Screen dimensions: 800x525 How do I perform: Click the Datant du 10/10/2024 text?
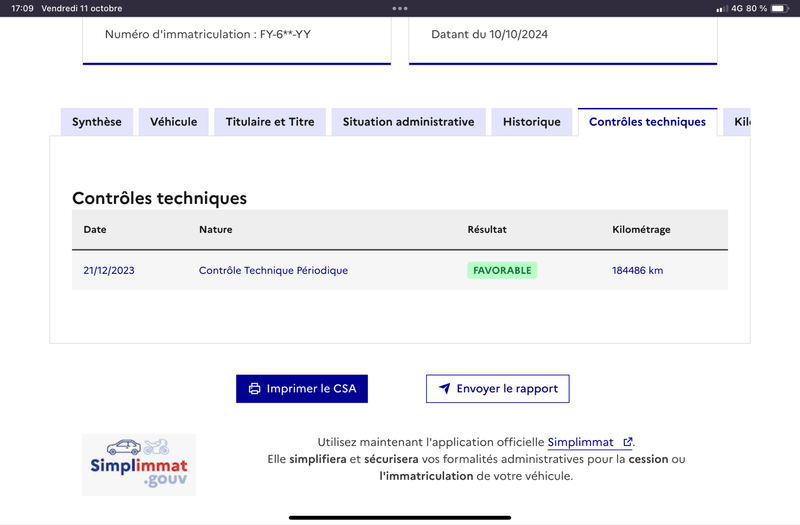[x=489, y=34]
